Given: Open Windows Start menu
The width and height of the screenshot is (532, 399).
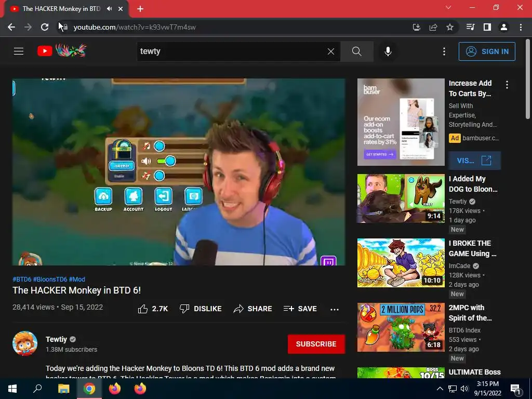Looking at the screenshot, I should 12,389.
